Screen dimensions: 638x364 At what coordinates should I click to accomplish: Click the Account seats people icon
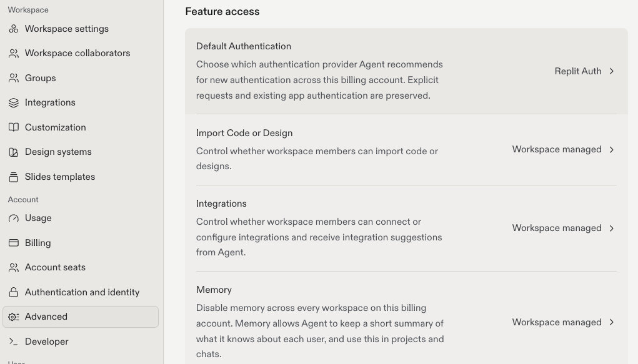pos(13,268)
